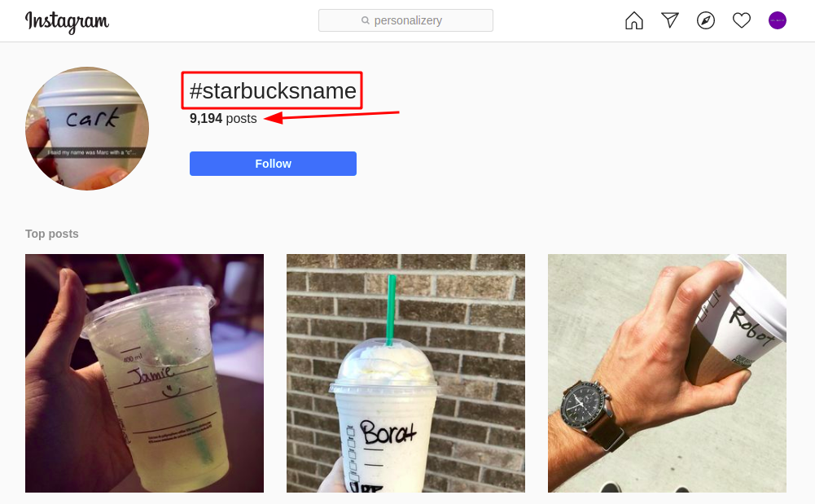
Task: Click the Instagram logo
Action: coord(67,21)
